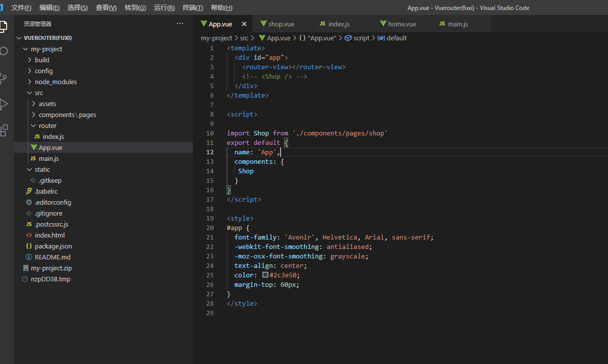This screenshot has height=364, width=608.
Task: Click the file icon beside nzpDD3B.tmp
Action: coord(26,279)
